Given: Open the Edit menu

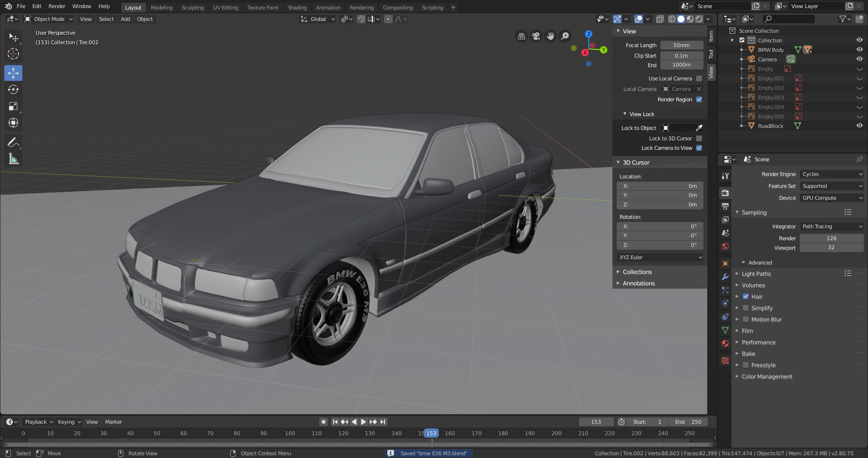Looking at the screenshot, I should 36,6.
